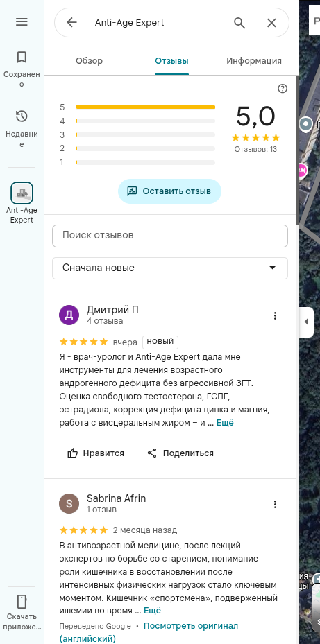Switch to the Информация tab
Screen dimensions: 320x644
pyautogui.click(x=254, y=61)
